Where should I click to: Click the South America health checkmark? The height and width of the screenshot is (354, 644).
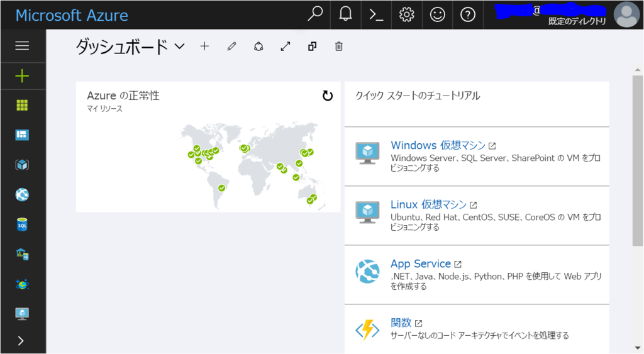222,188
